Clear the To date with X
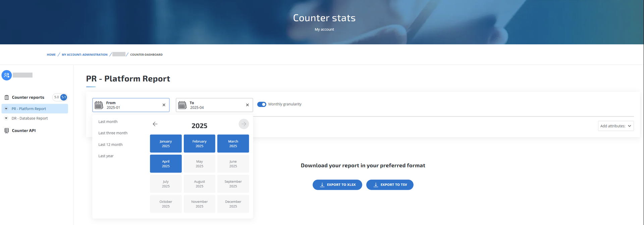The width and height of the screenshot is (644, 225). (x=248, y=105)
